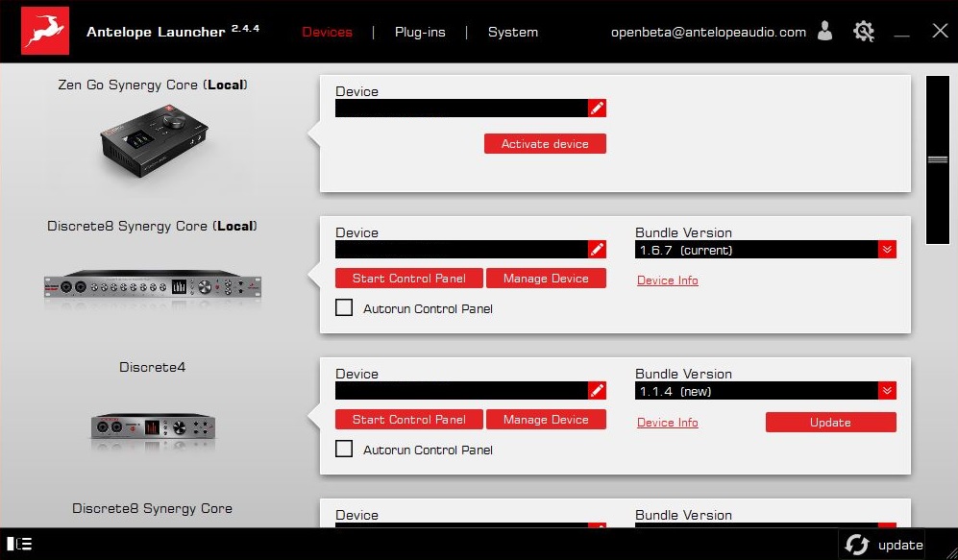958x560 pixels.
Task: Switch to the Plug-ins tab
Action: click(x=420, y=32)
